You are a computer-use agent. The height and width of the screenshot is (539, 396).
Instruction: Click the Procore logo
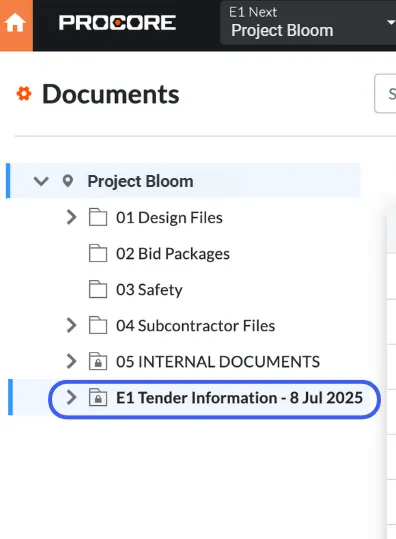pos(117,23)
